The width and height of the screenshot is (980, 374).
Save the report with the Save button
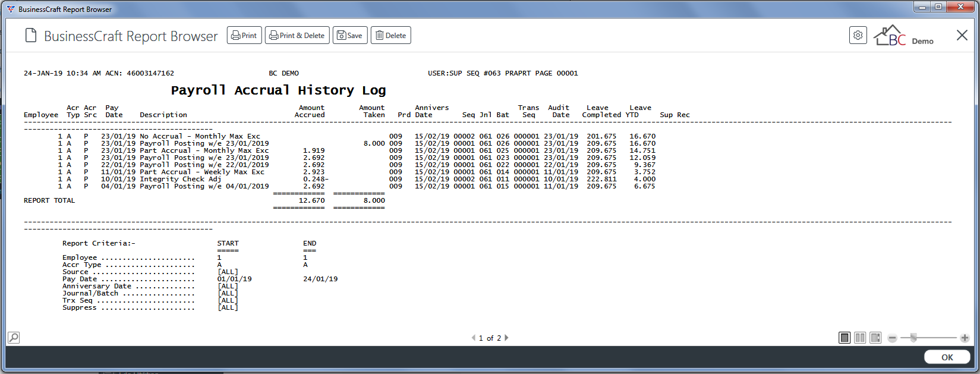click(350, 36)
